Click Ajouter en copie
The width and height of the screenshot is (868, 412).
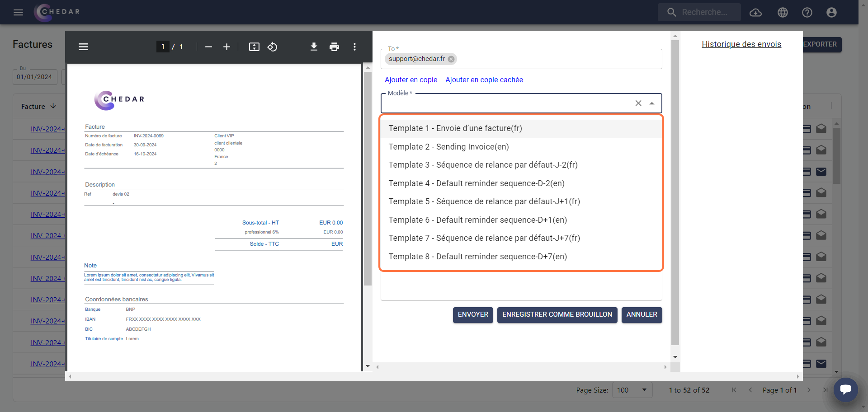coord(411,80)
